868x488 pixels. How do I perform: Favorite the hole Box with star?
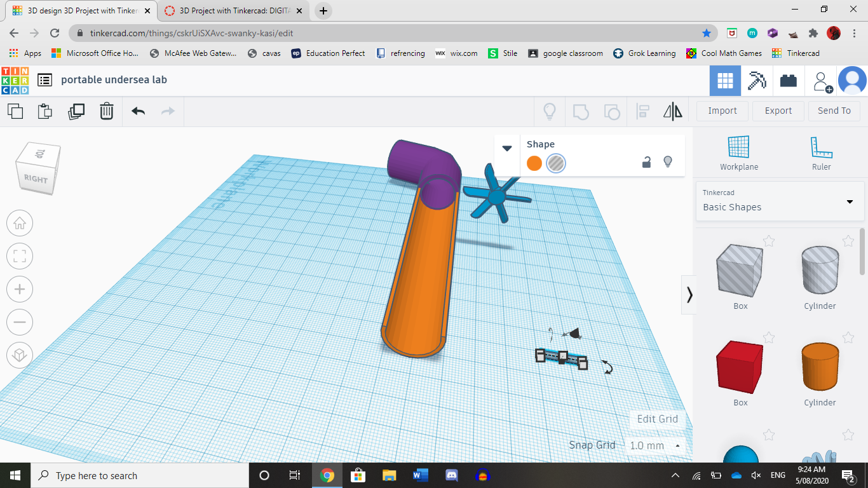769,241
